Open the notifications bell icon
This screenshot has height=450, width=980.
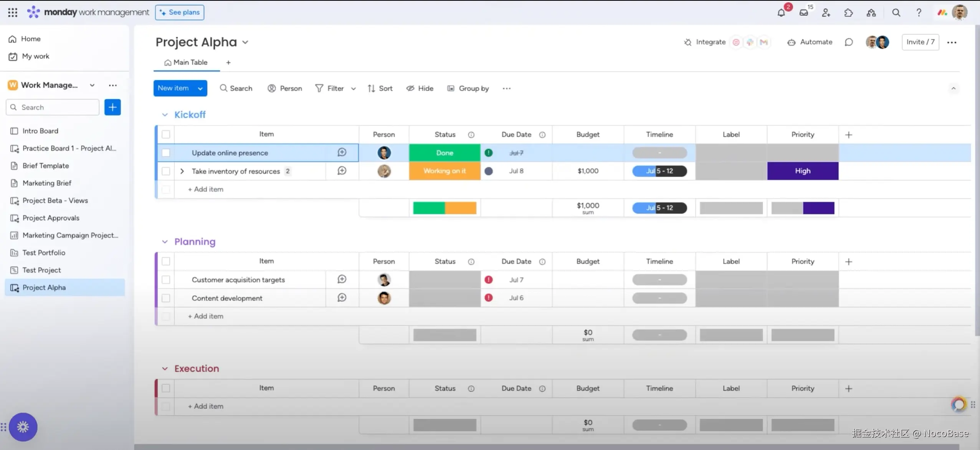click(x=781, y=13)
